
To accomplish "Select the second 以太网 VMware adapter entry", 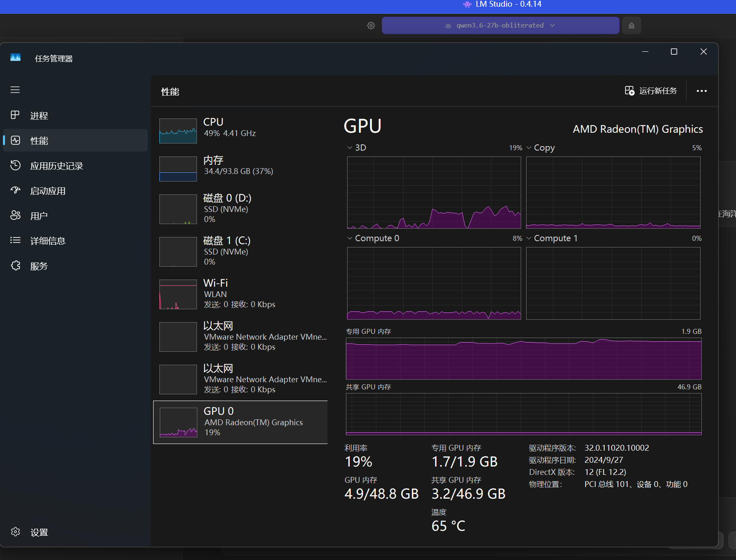I will click(240, 379).
